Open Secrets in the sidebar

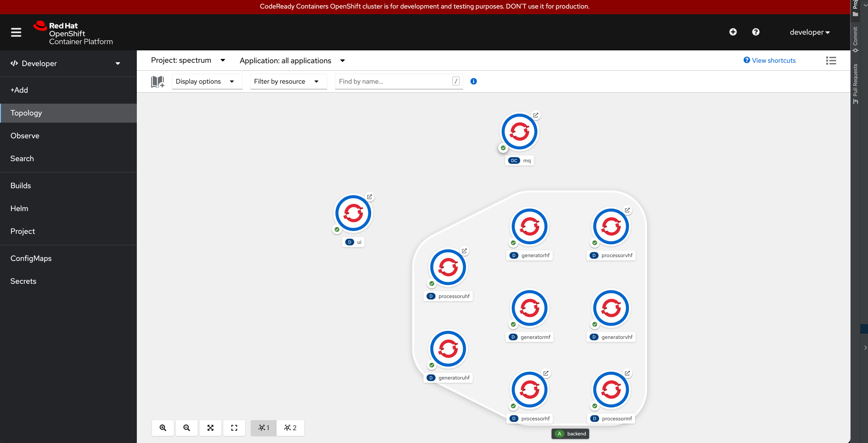(68, 281)
